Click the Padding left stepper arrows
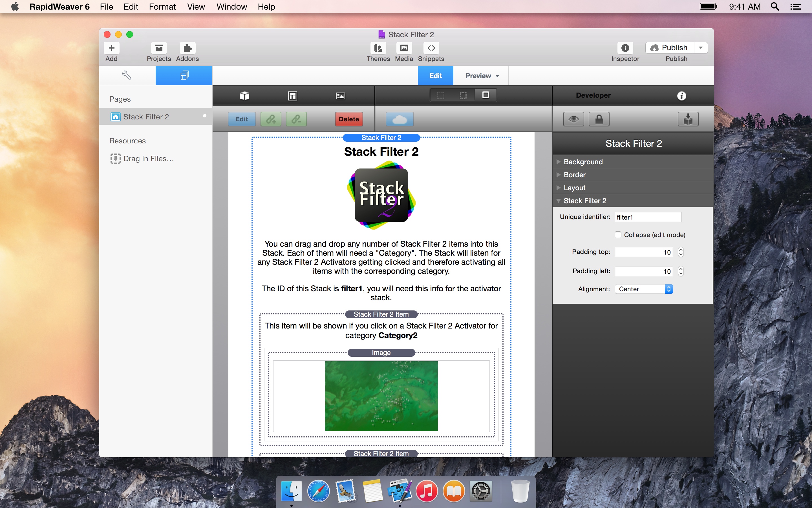This screenshot has width=812, height=508. click(x=680, y=271)
